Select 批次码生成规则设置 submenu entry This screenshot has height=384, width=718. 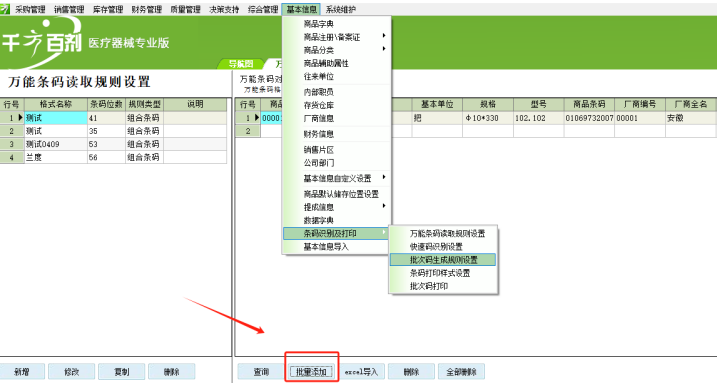[443, 260]
